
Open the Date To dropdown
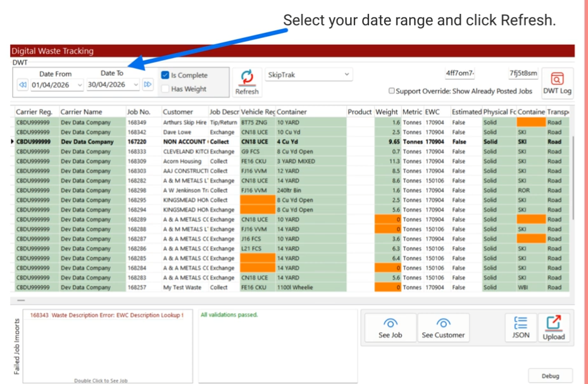[135, 85]
